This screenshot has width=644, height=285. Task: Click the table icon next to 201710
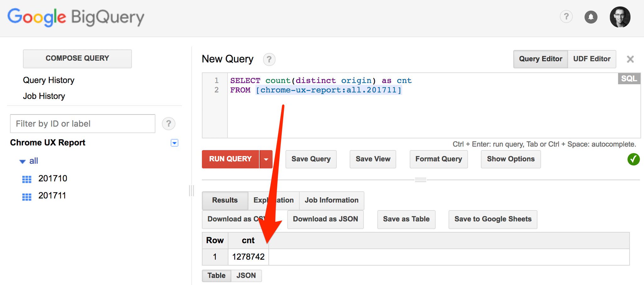[x=27, y=179]
